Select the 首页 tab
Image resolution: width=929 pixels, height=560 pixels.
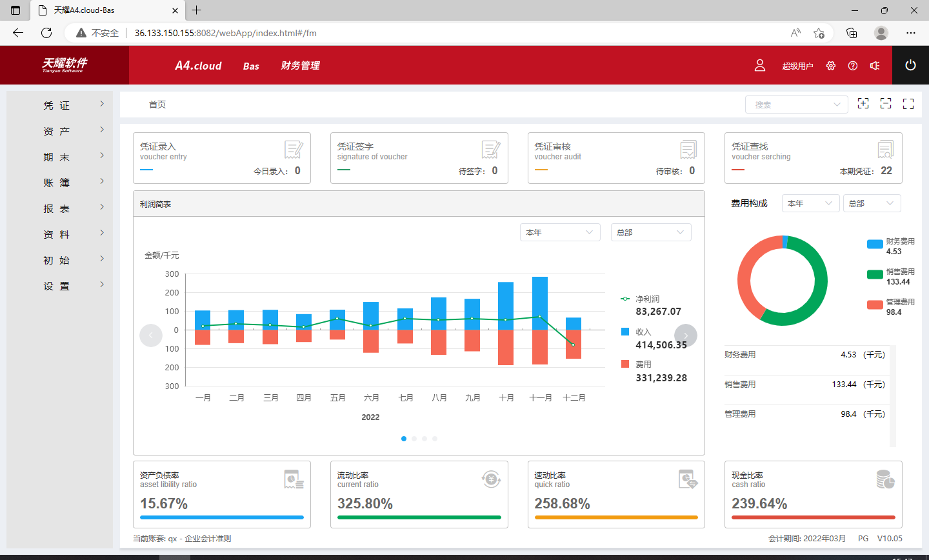(157, 105)
